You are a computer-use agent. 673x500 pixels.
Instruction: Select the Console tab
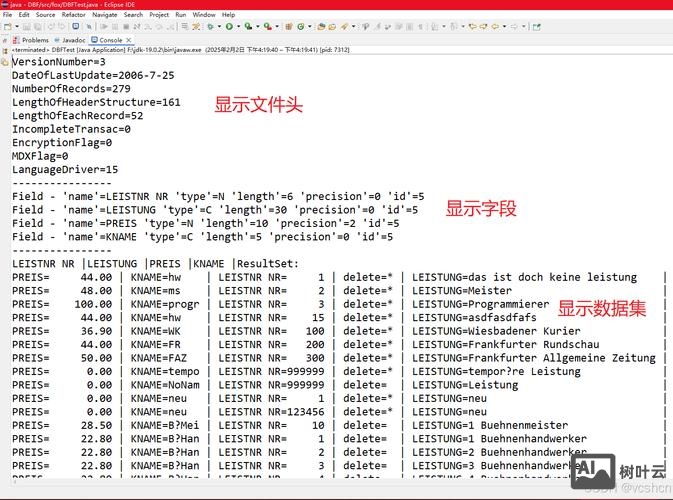(107, 40)
